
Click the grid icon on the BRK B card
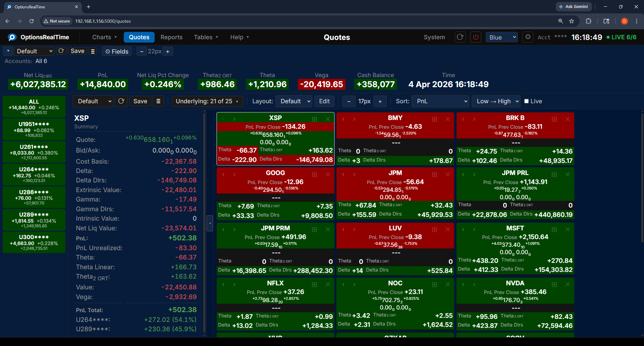pos(554,119)
